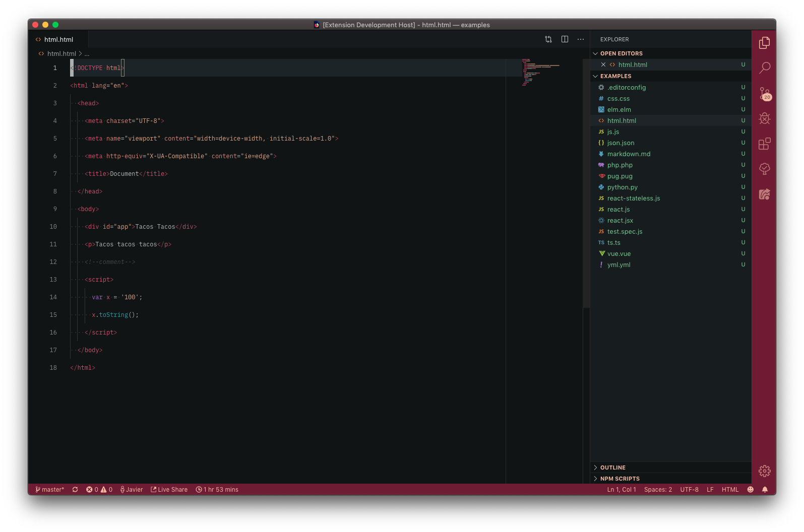Click line number 13 in gutter
This screenshot has height=532, width=804.
click(x=53, y=280)
